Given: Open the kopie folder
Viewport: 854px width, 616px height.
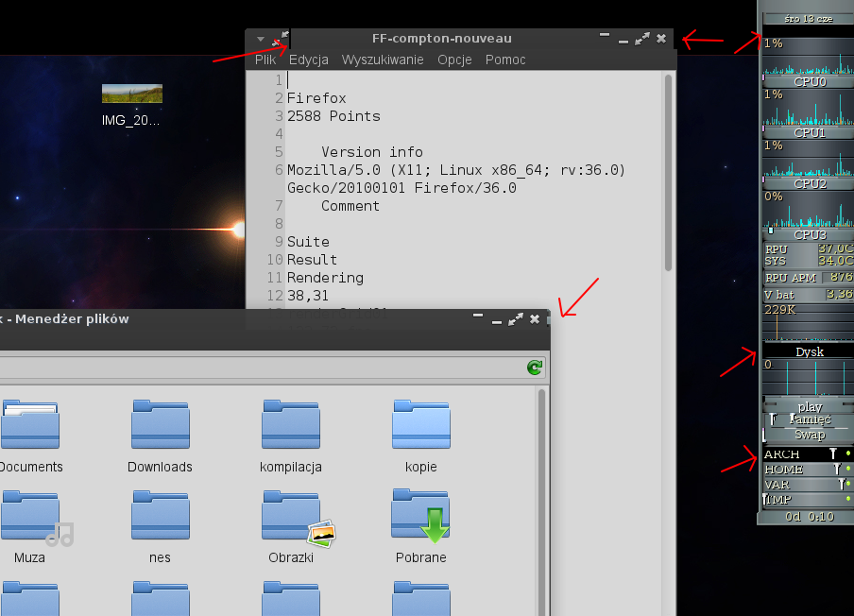Looking at the screenshot, I should tap(421, 425).
